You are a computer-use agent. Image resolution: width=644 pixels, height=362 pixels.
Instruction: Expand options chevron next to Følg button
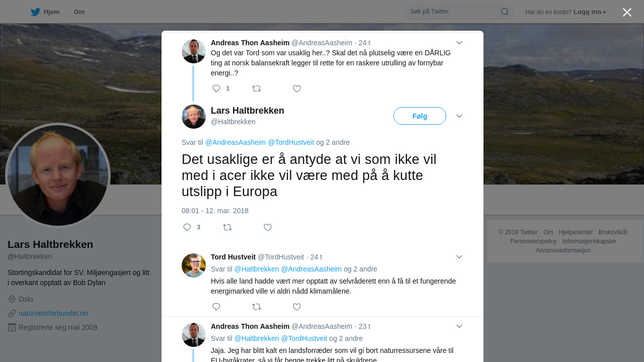click(459, 116)
